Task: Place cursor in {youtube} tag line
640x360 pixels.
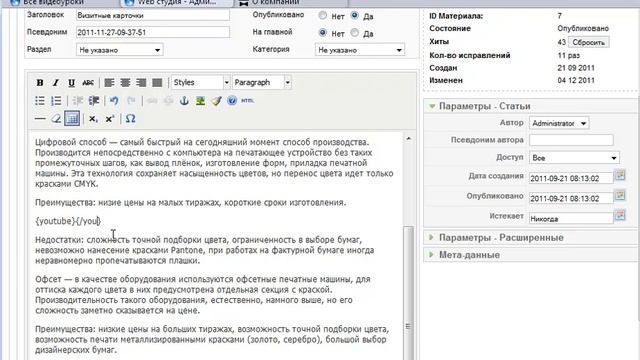Action: coord(68,221)
